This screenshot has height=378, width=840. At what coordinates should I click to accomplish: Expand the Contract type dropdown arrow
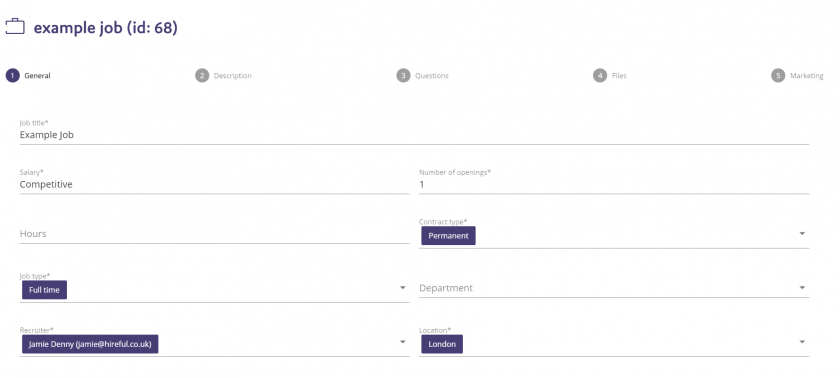coord(802,233)
